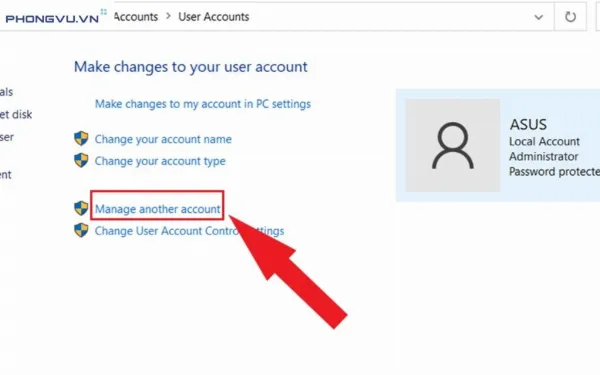
Task: Click shield icon beside Change your account name
Action: 81,139
